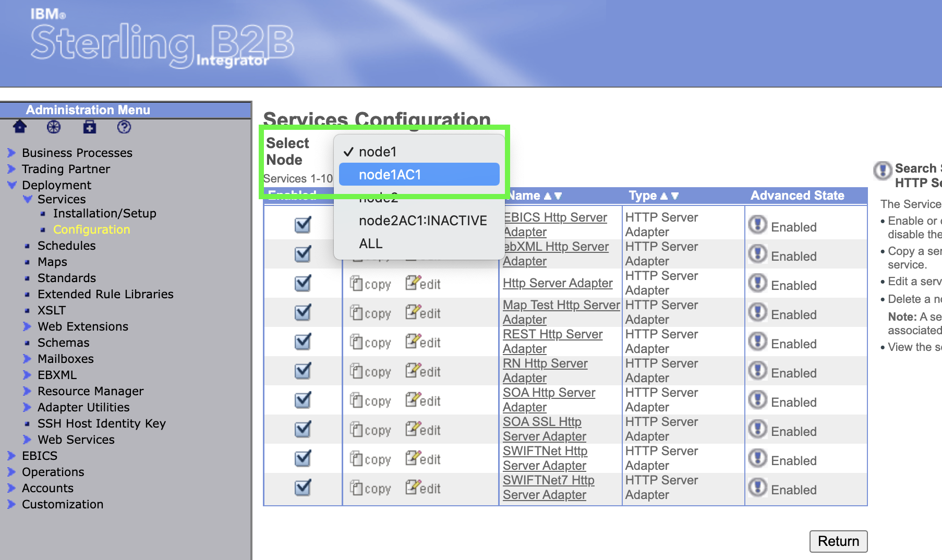Click the Search info icon on right panel
The width and height of the screenshot is (942, 560).
point(883,170)
